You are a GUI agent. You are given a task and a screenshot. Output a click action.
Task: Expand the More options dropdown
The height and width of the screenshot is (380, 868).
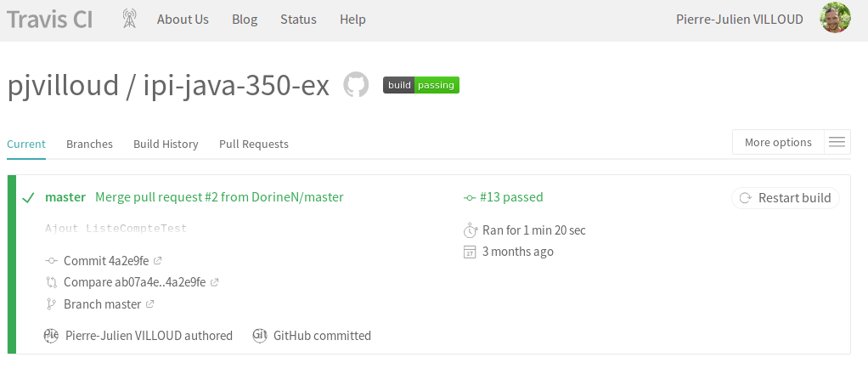click(778, 142)
